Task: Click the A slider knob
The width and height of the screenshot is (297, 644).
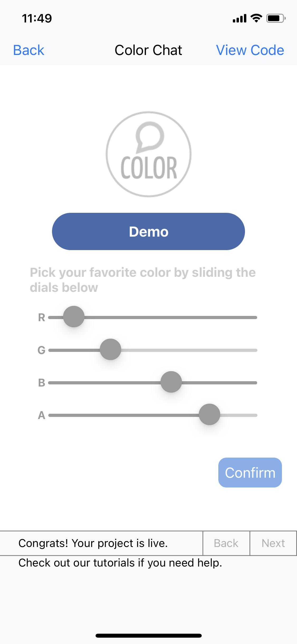Action: [x=209, y=415]
